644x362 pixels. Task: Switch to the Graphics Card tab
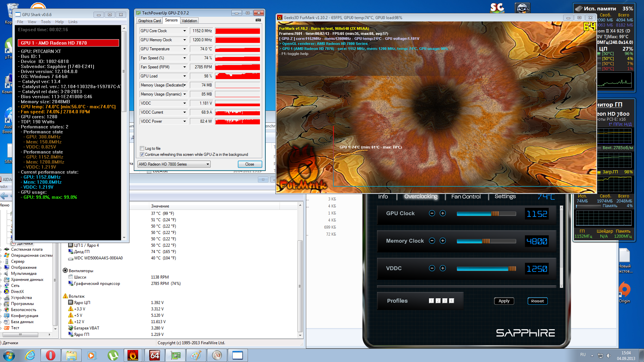150,21
